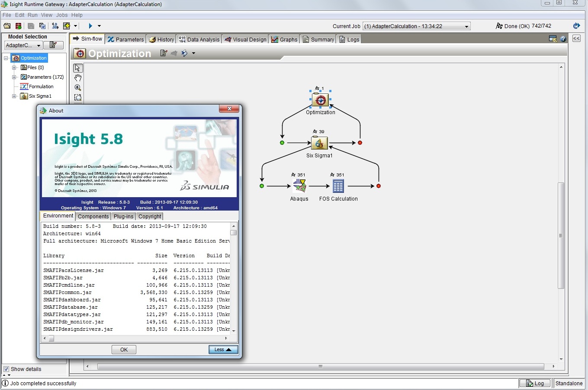Switch to Plug-ins tab in About dialog
The image size is (588, 390).
pyautogui.click(x=124, y=216)
